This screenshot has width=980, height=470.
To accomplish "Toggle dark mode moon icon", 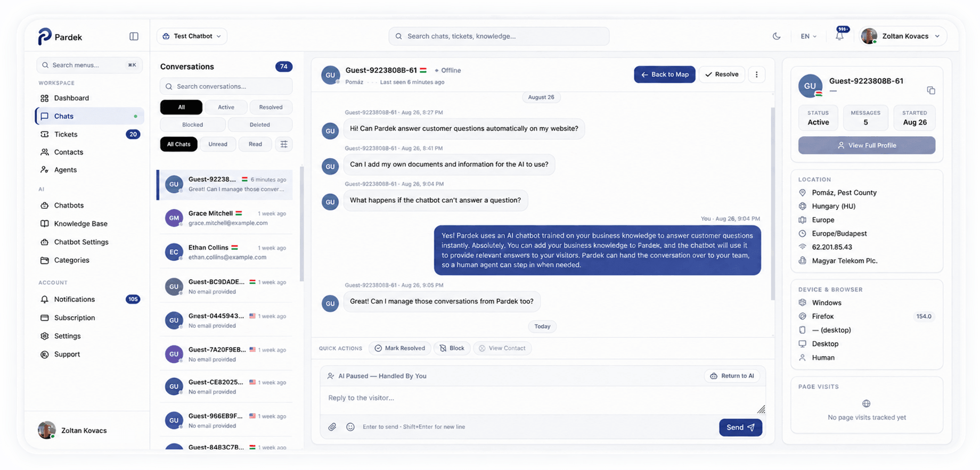I will pyautogui.click(x=777, y=36).
